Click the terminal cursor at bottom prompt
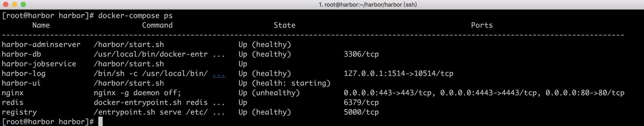The image size is (644, 126). [x=100, y=122]
